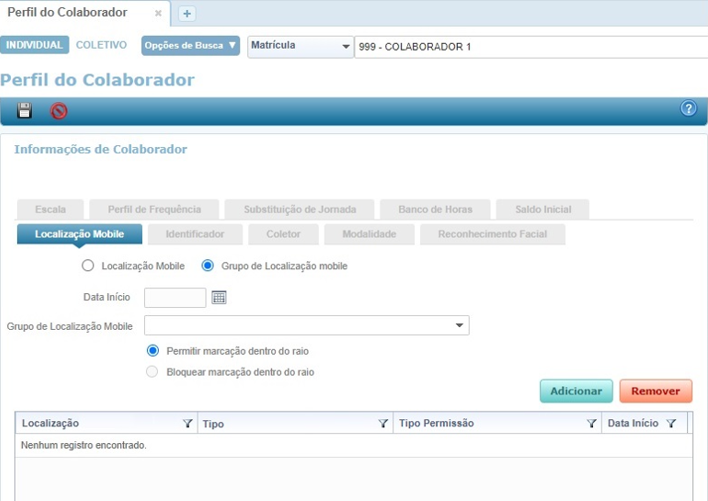Screen dimensions: 708x501
Task: Open the Data Início calendar picker
Action: tap(219, 297)
